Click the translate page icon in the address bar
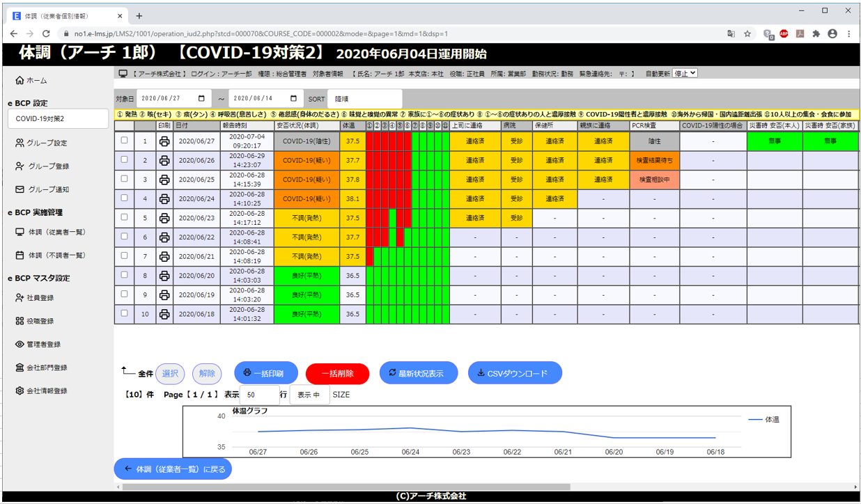Screen dimensions: 861x504 coord(731,33)
